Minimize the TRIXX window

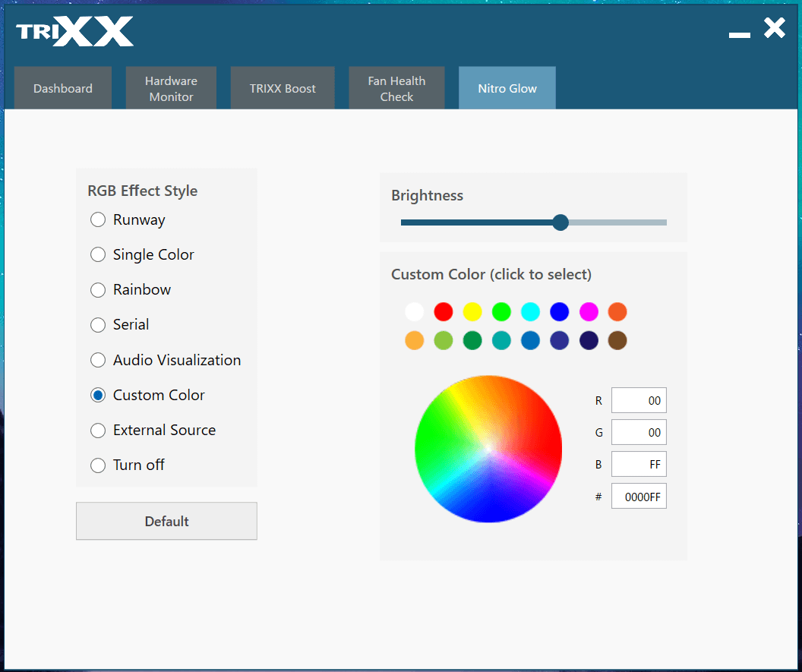pos(740,35)
